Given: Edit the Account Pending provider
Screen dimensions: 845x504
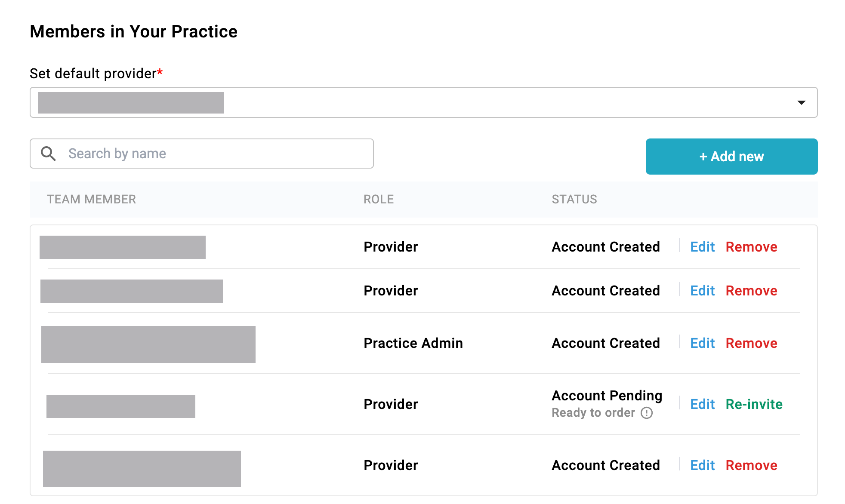Looking at the screenshot, I should point(702,404).
